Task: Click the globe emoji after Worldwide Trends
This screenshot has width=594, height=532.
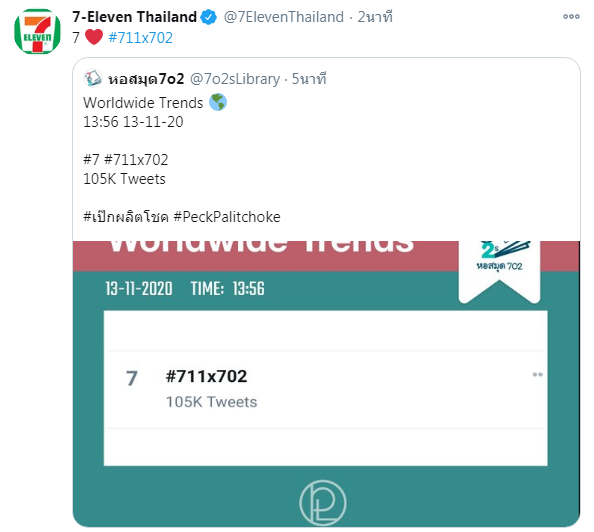Action: [218, 102]
